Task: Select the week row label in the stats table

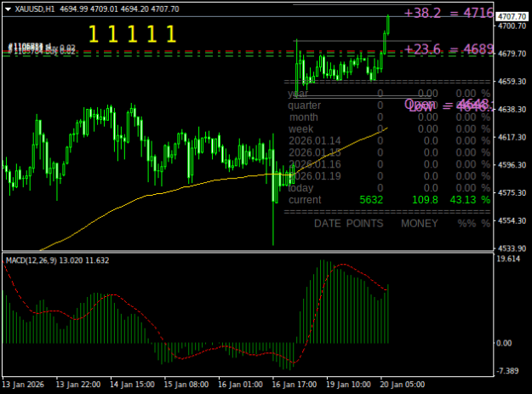Action: (x=301, y=129)
